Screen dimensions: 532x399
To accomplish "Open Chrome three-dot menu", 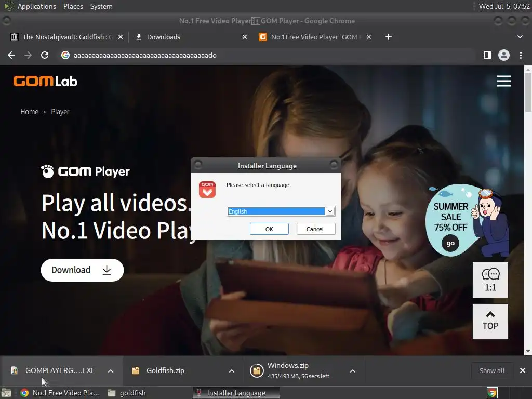I will tap(521, 55).
